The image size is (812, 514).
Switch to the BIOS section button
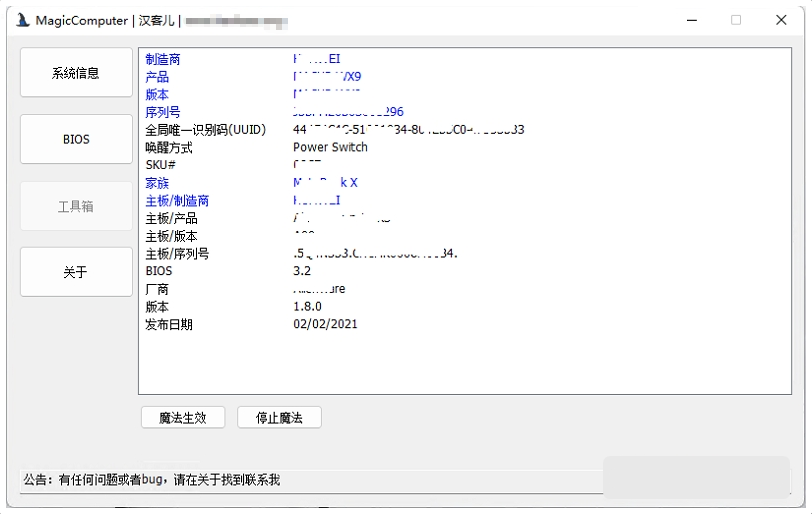click(76, 139)
